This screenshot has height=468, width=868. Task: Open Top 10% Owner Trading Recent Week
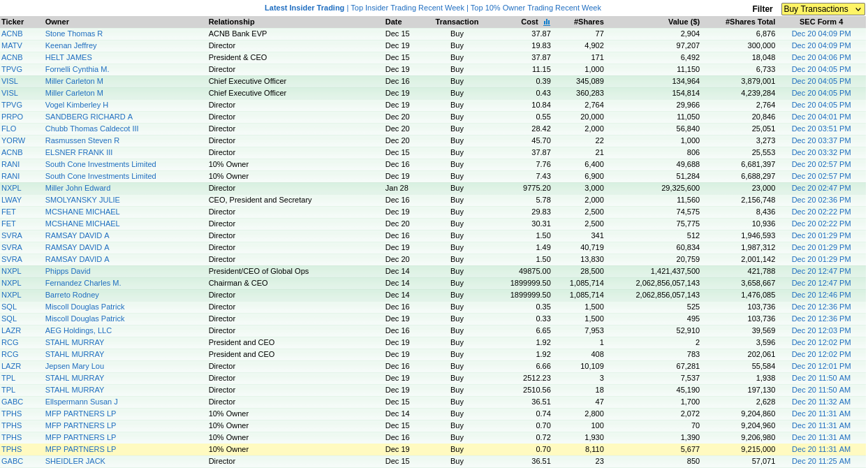(x=536, y=8)
